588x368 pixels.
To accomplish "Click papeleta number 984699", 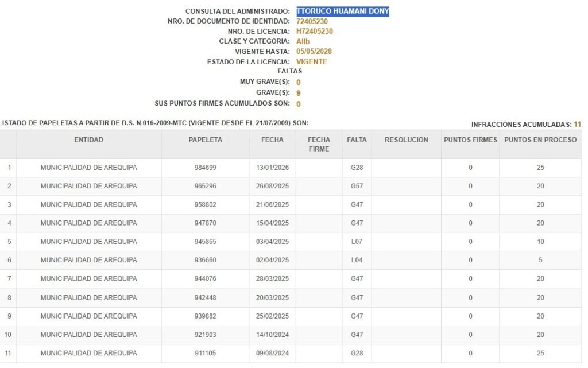I will 205,168.
